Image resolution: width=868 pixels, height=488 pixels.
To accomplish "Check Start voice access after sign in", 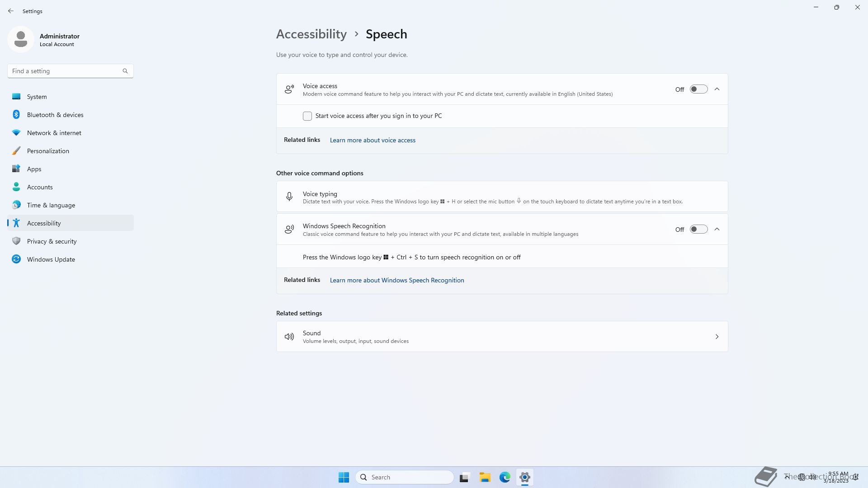I will point(307,116).
